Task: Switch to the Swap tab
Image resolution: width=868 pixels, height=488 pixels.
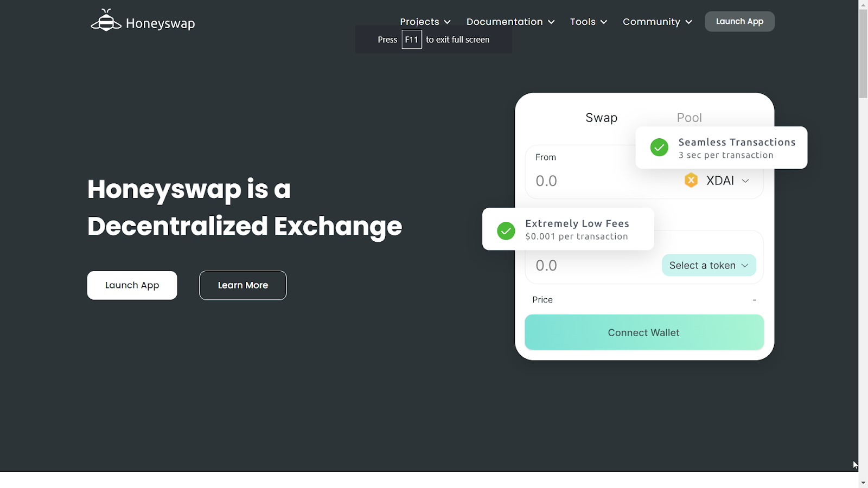Action: (602, 118)
